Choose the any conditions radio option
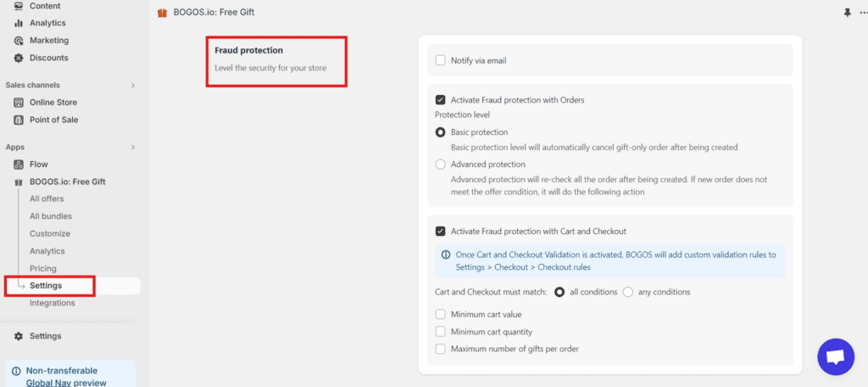 (x=628, y=292)
